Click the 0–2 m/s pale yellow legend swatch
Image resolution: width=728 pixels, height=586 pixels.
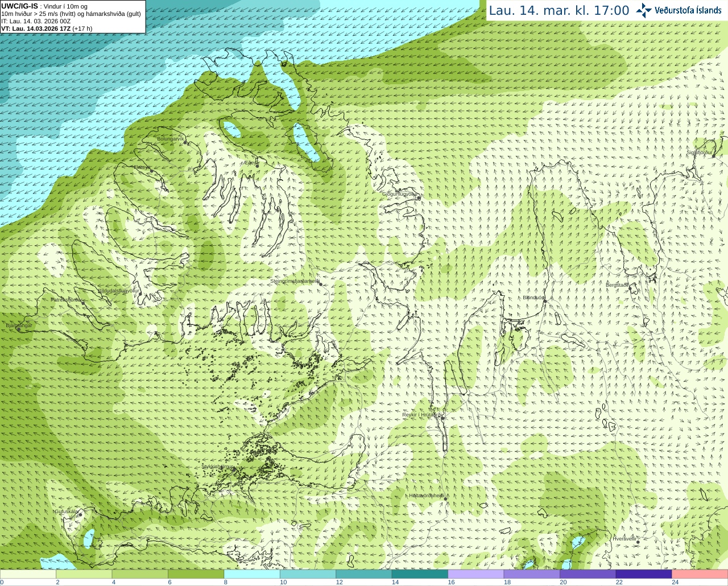(28, 574)
